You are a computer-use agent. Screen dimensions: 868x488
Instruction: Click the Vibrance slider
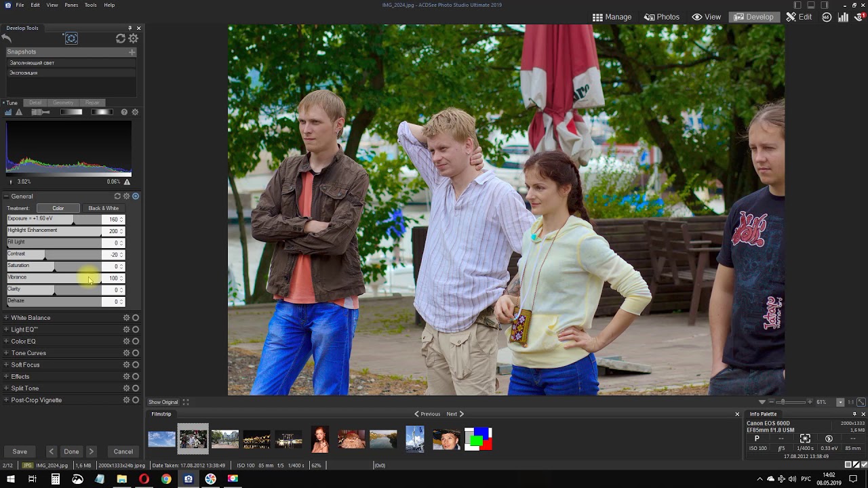tap(54, 278)
